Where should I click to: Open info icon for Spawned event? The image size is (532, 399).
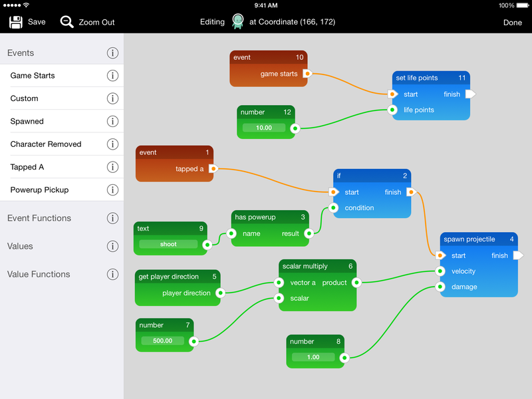pyautogui.click(x=112, y=121)
